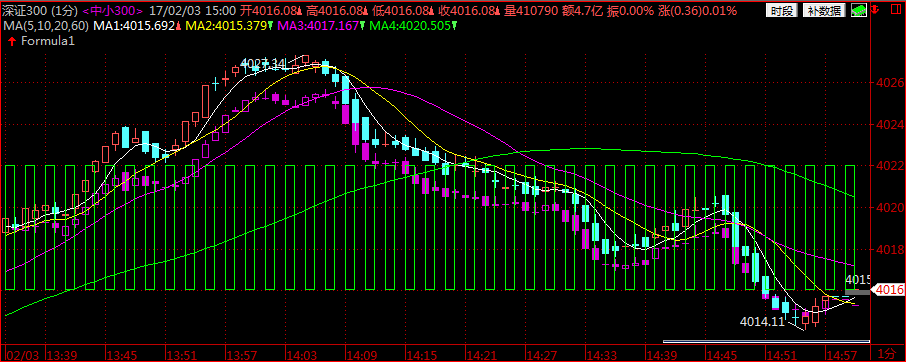Click the 17/02/03 15:00 timestamp
The height and width of the screenshot is (362, 906).
192,10
